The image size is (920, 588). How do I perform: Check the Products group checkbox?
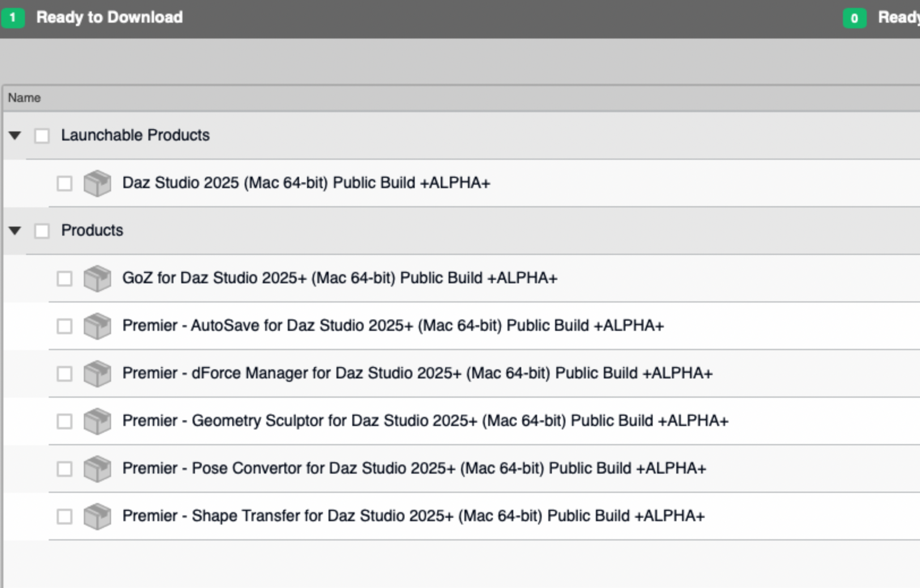(42, 231)
